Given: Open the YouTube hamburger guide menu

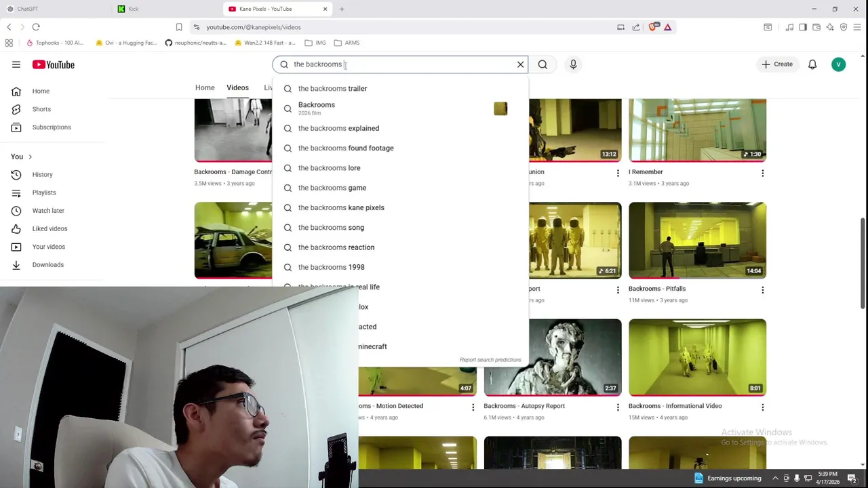Looking at the screenshot, I should click(x=16, y=64).
